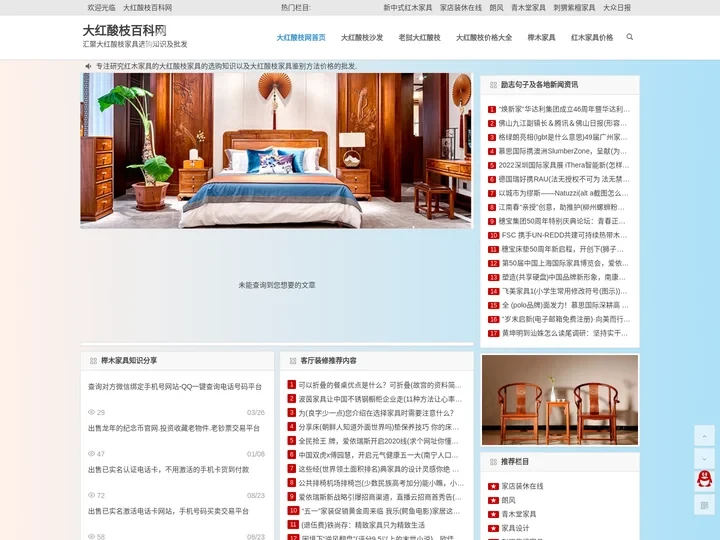Open news item 14 飞美家具
The width and height of the screenshot is (720, 540).
(564, 292)
